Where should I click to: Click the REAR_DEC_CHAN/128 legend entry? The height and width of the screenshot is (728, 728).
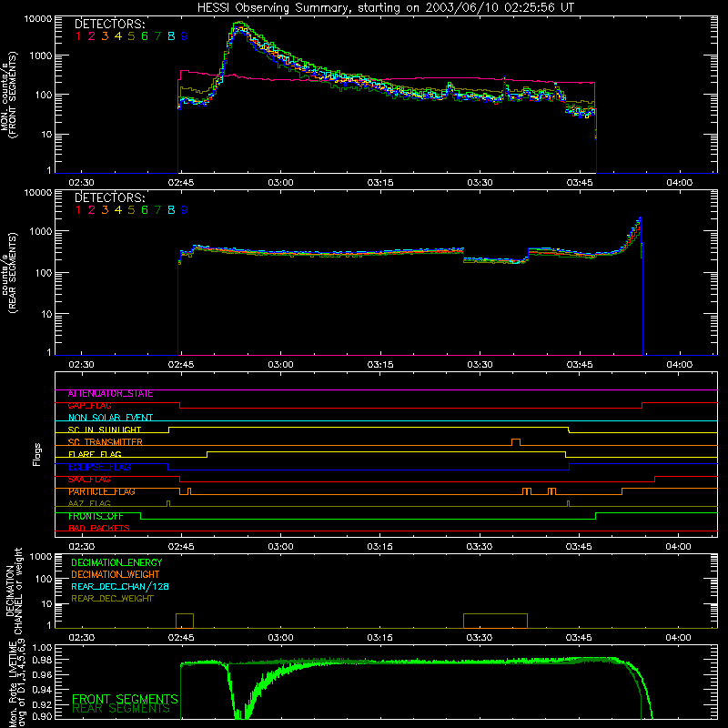tap(120, 587)
